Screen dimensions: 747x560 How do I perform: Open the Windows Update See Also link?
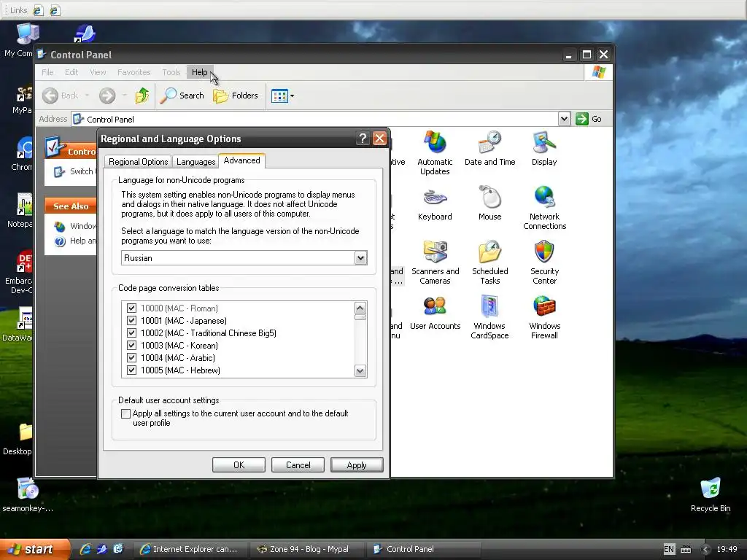click(75, 226)
